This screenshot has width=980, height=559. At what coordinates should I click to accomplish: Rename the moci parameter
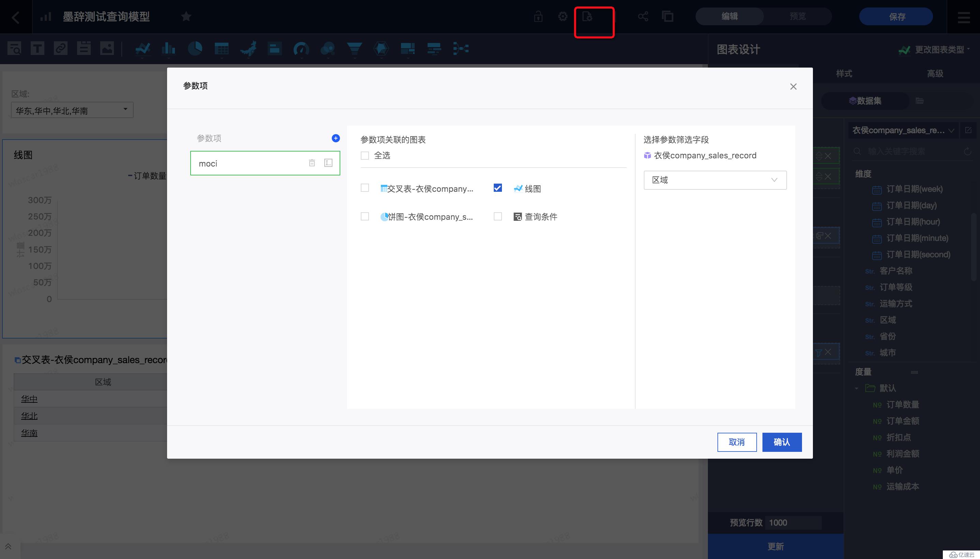328,163
